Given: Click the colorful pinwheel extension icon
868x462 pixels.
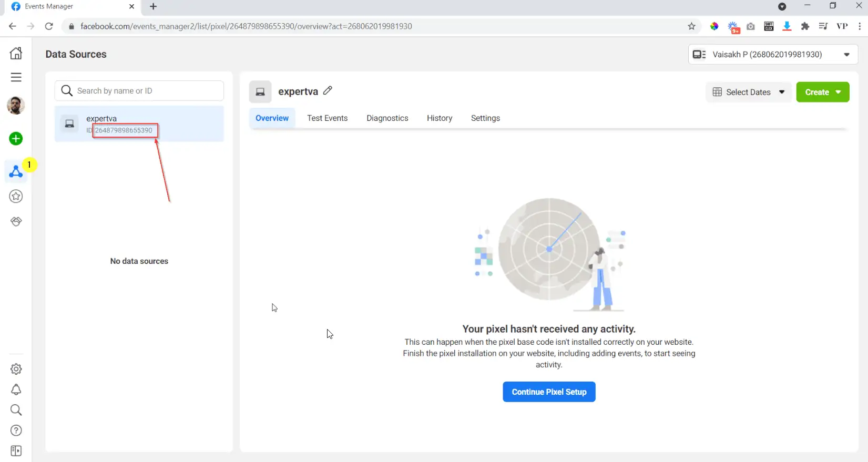Looking at the screenshot, I should click(714, 26).
